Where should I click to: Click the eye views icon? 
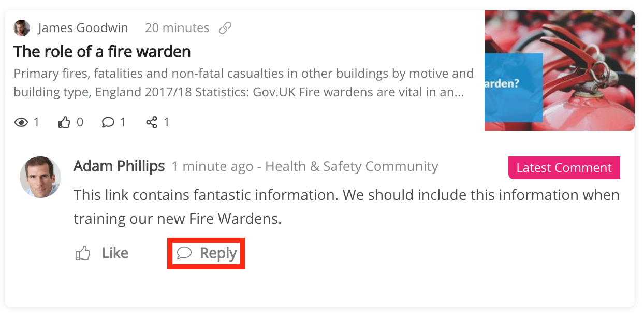21,122
